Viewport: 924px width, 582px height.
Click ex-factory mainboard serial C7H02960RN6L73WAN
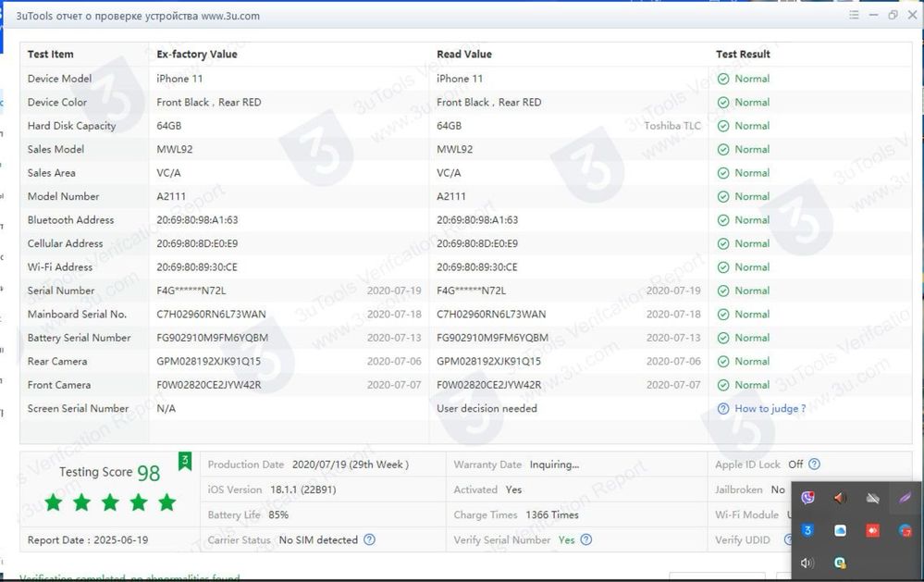pyautogui.click(x=211, y=315)
